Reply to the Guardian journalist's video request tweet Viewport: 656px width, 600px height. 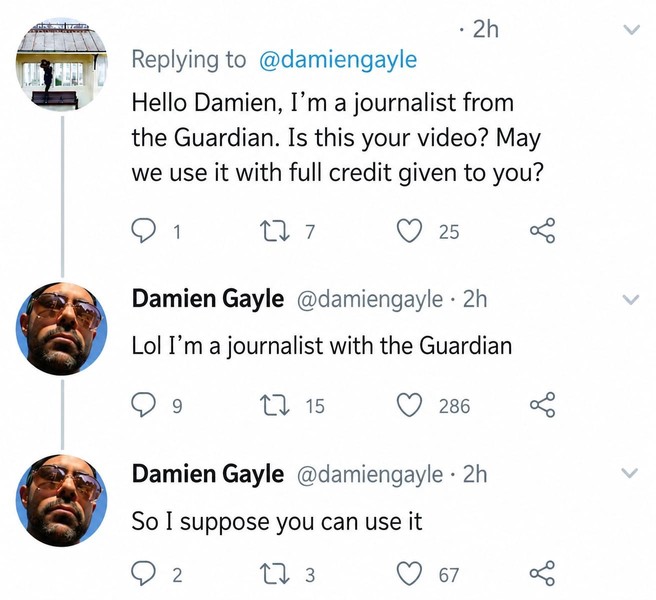[144, 231]
